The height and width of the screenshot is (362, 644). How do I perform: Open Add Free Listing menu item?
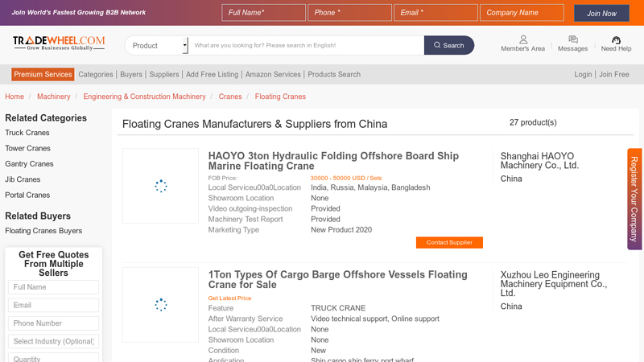point(212,74)
